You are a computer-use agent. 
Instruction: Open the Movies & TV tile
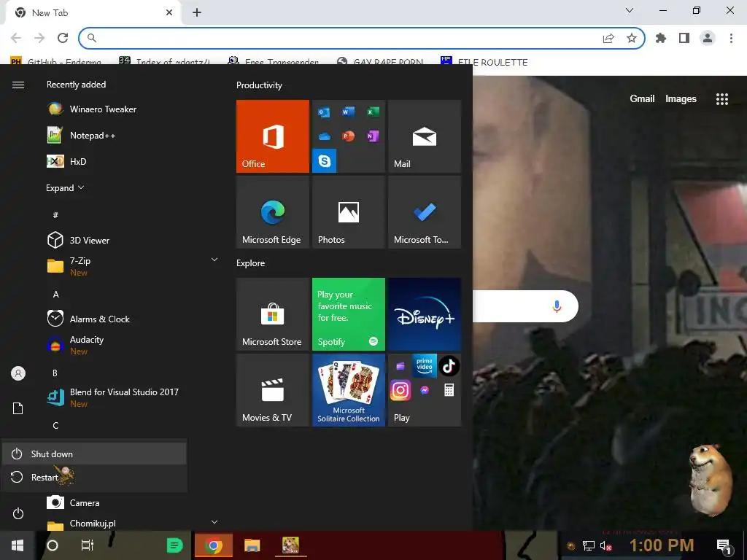pyautogui.click(x=273, y=390)
